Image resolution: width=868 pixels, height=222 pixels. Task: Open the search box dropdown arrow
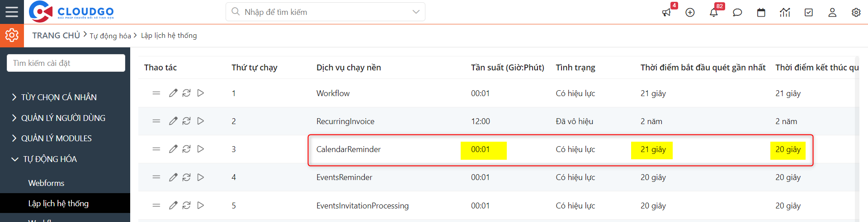tap(416, 12)
